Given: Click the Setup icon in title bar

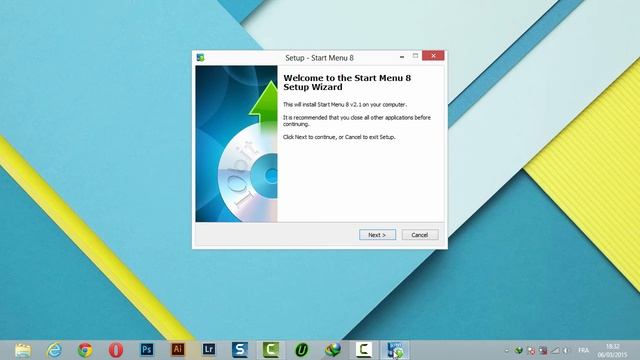Looking at the screenshot, I should (200, 58).
